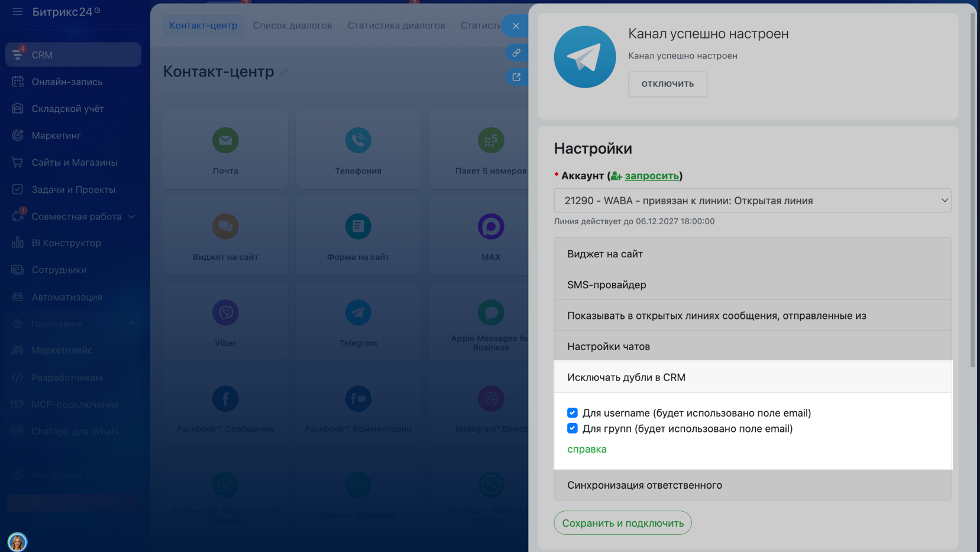
Task: Open the Телефония phone icon
Action: pos(358,140)
